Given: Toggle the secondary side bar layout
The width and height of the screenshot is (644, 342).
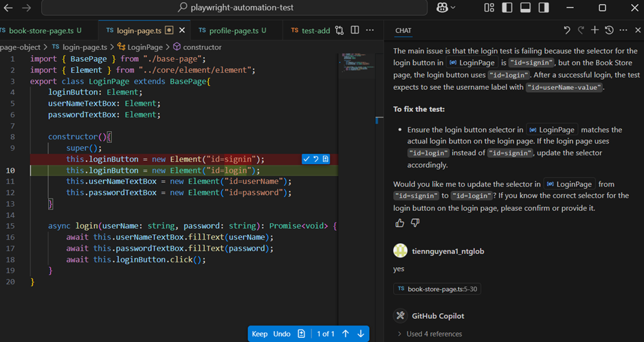Looking at the screenshot, I should (x=544, y=8).
